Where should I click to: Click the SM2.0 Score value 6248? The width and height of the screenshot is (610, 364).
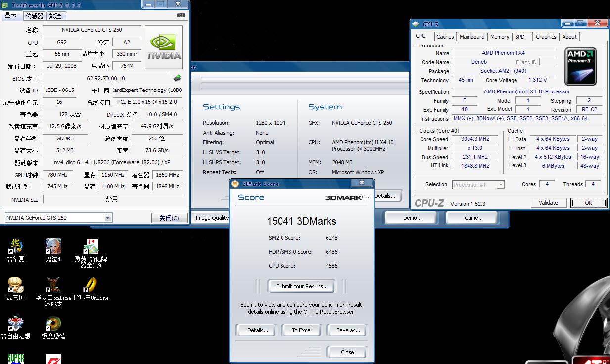point(331,238)
